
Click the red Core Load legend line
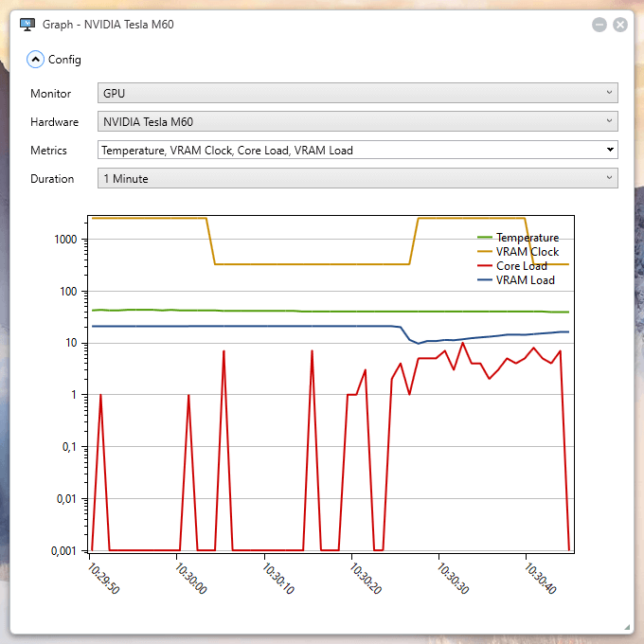coord(485,266)
